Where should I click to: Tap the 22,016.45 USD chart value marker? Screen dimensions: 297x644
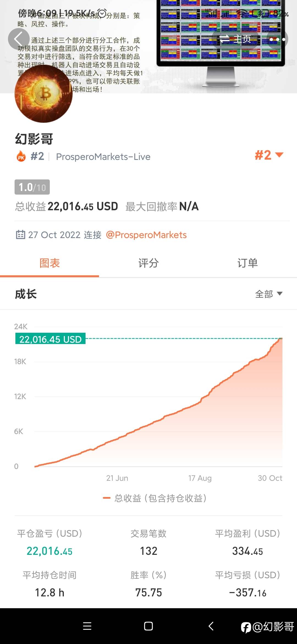[x=50, y=339]
